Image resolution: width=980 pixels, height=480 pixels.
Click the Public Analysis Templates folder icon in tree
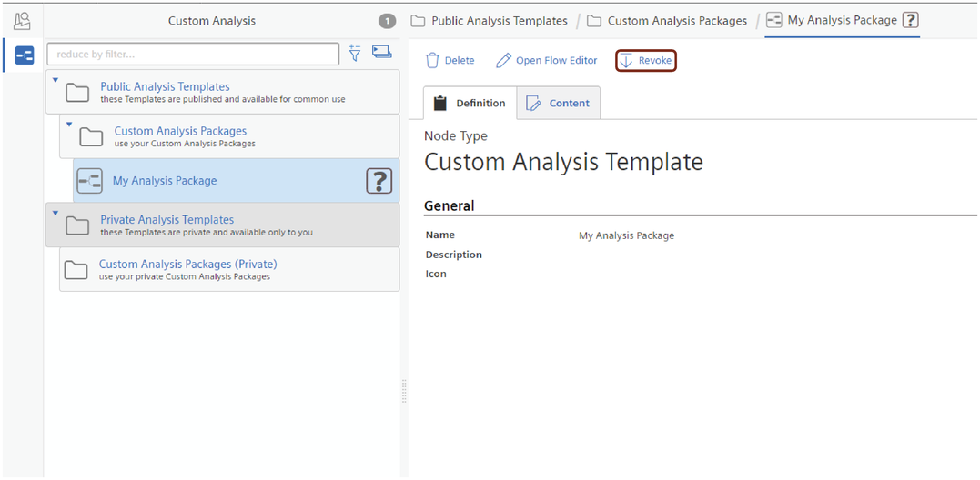[77, 92]
